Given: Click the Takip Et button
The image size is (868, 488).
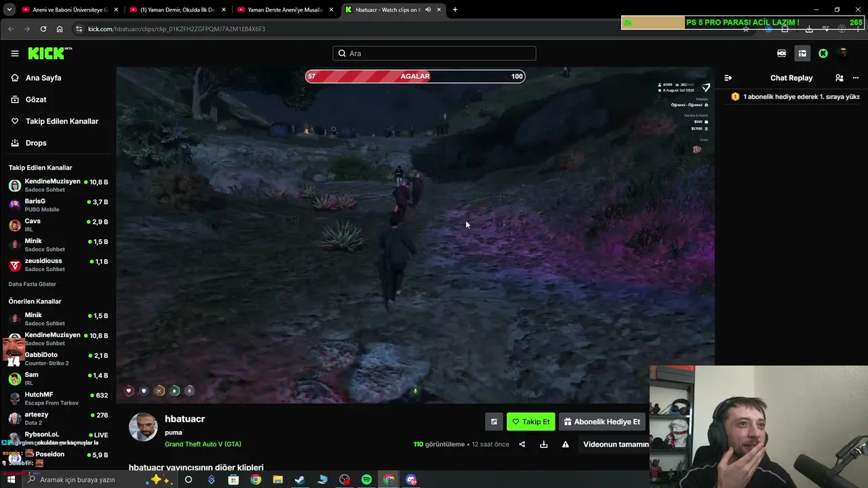Looking at the screenshot, I should click(x=531, y=422).
